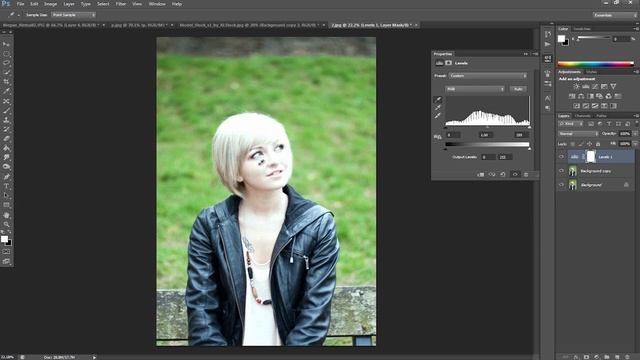Toggle adjustment layer visibility in Properties
The height and width of the screenshot is (360, 640).
click(515, 174)
